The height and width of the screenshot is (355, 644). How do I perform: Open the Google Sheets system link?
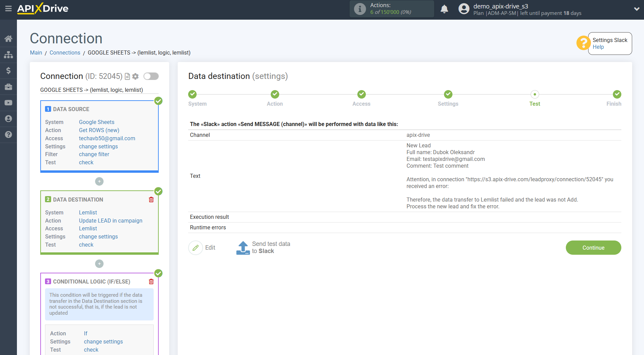pyautogui.click(x=97, y=122)
